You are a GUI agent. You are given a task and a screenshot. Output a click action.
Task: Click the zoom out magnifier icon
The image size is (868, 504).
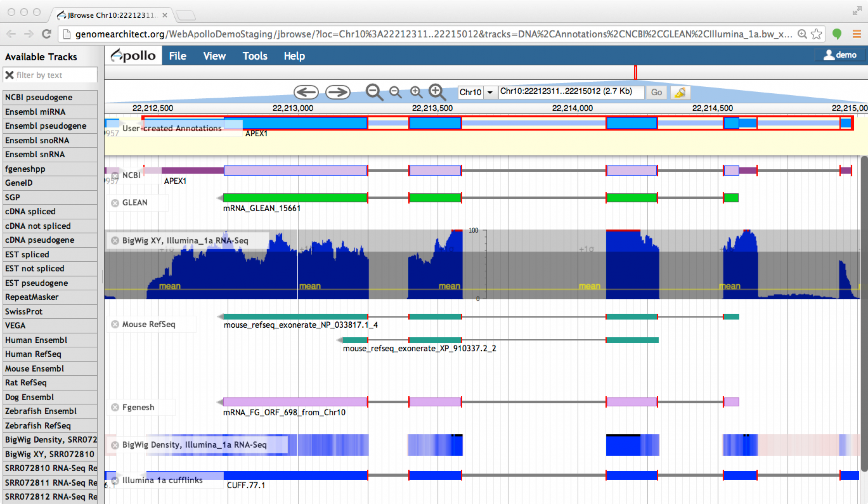374,92
